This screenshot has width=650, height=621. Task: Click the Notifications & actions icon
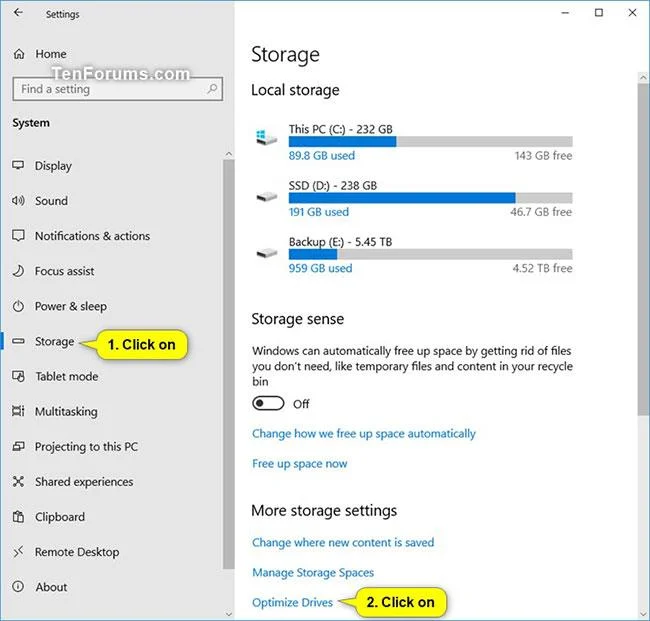(18, 235)
